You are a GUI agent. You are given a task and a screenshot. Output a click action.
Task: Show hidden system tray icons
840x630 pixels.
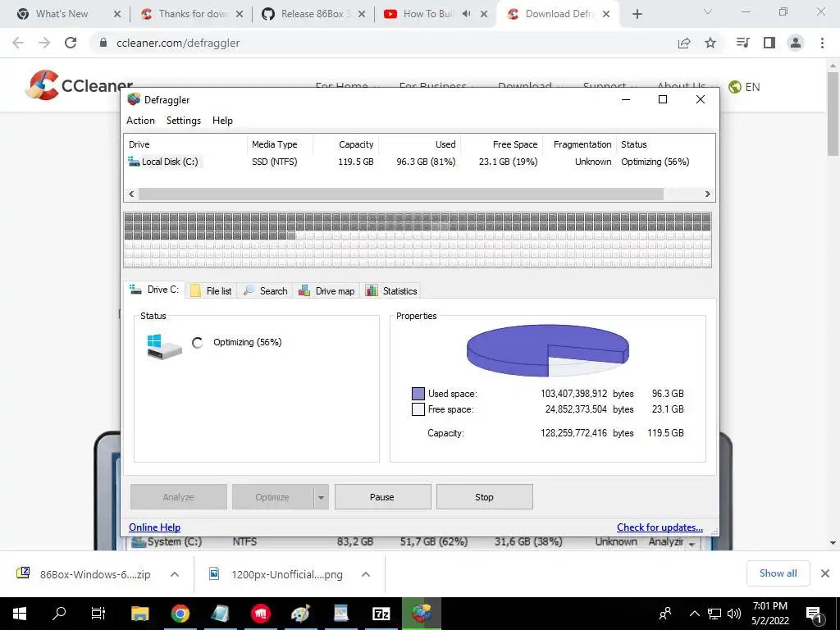(x=694, y=614)
